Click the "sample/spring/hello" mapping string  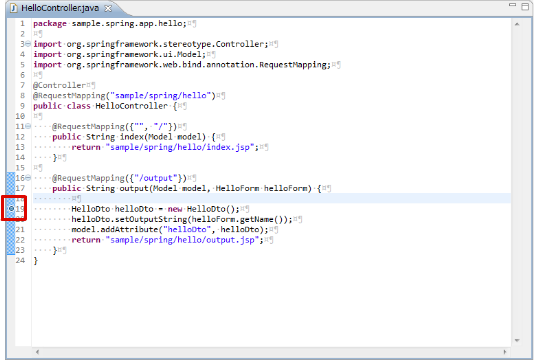pos(160,95)
